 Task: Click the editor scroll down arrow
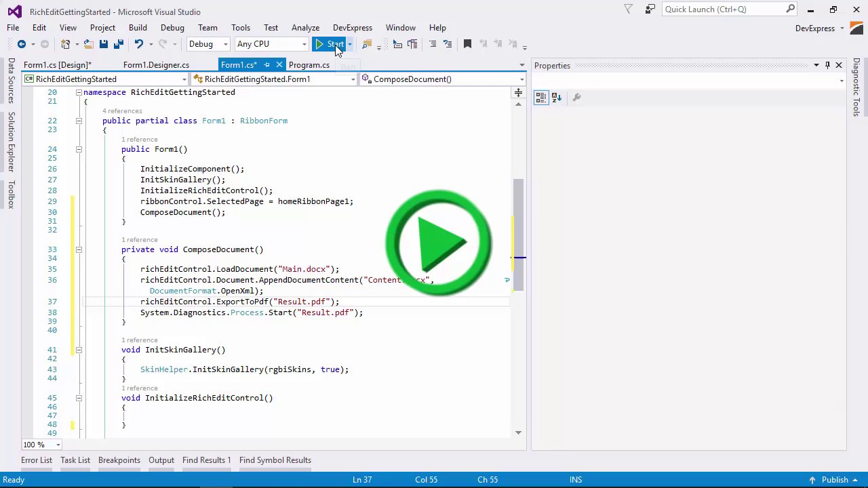pyautogui.click(x=519, y=432)
